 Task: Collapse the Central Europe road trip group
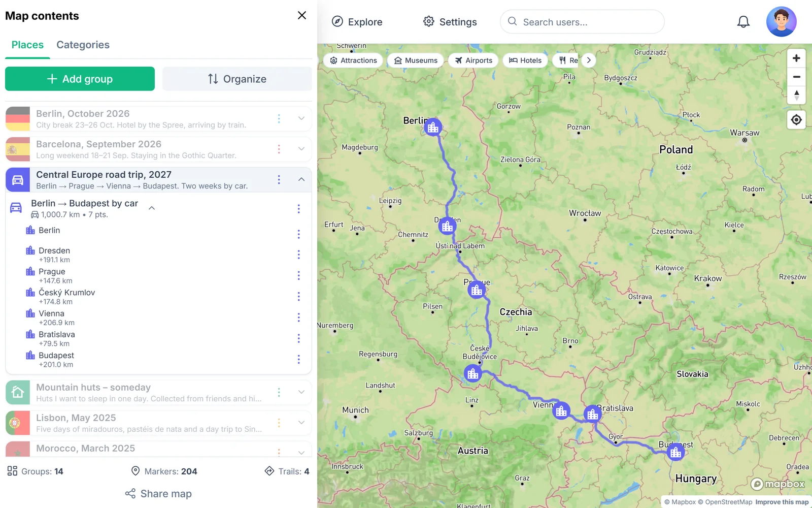[301, 179]
